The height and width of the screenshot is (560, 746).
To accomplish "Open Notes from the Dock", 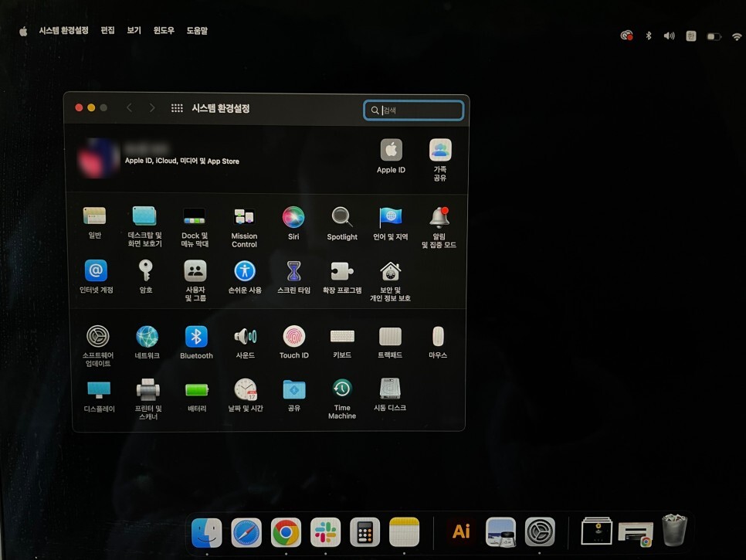I will (405, 532).
